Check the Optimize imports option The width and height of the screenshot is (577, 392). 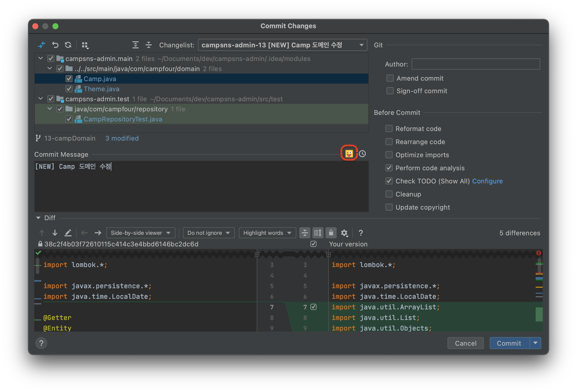coord(389,155)
